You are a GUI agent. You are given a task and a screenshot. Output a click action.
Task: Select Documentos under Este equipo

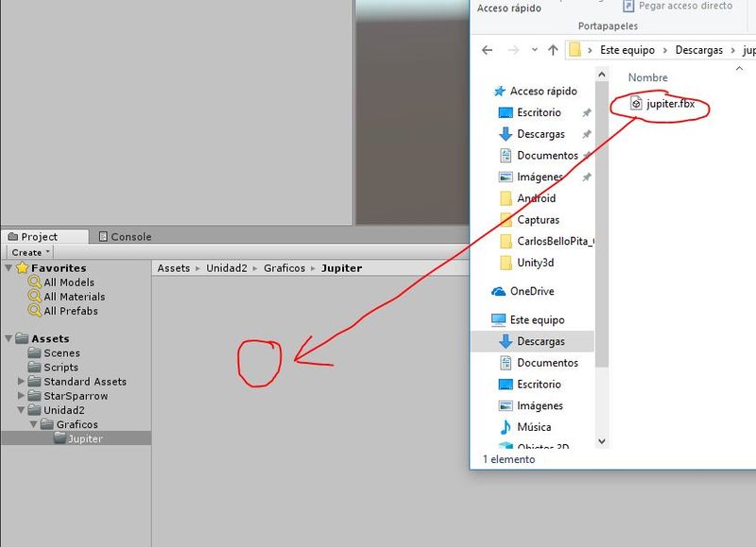pyautogui.click(x=547, y=363)
